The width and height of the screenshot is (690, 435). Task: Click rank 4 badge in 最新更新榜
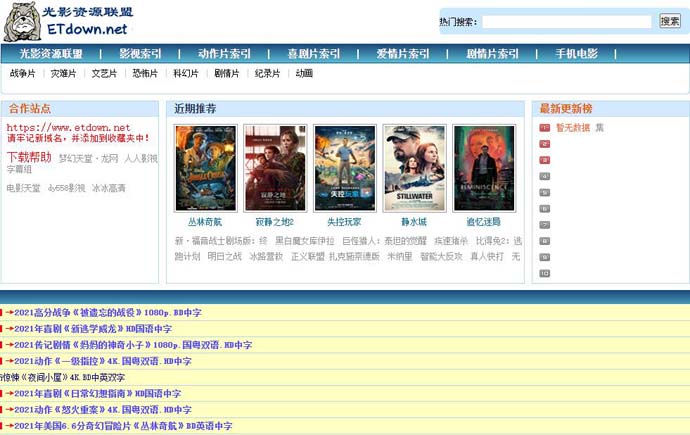coord(545,176)
